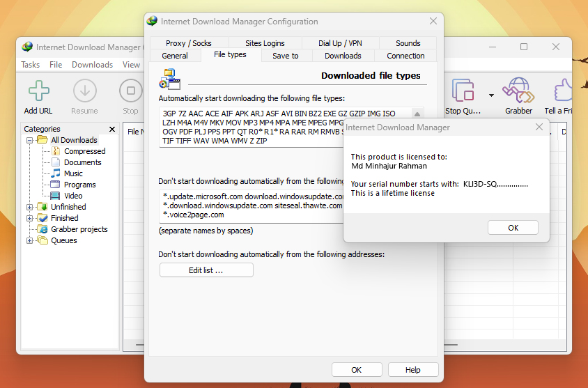Click the Edit list ... button
The width and height of the screenshot is (588, 388).
[x=206, y=270]
